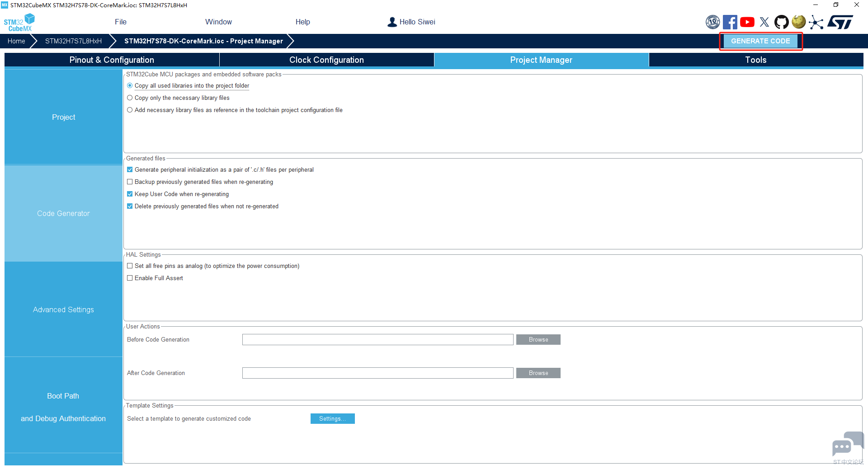Viewport: 868px width, 469px height.
Task: Click the GENERATE CODE button
Action: click(760, 41)
